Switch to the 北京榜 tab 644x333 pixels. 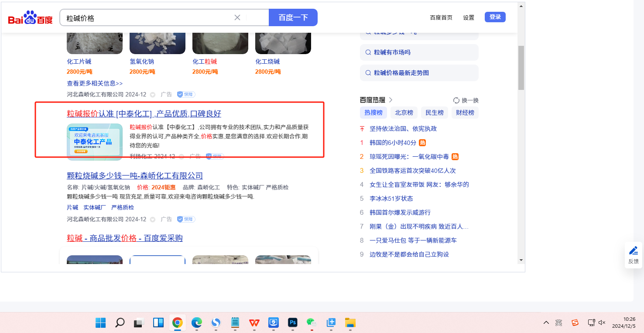[404, 113]
